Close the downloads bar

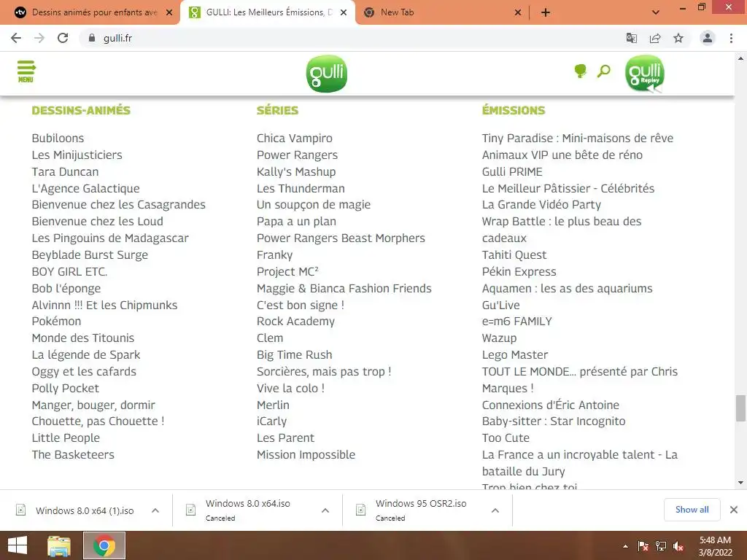pyautogui.click(x=734, y=510)
